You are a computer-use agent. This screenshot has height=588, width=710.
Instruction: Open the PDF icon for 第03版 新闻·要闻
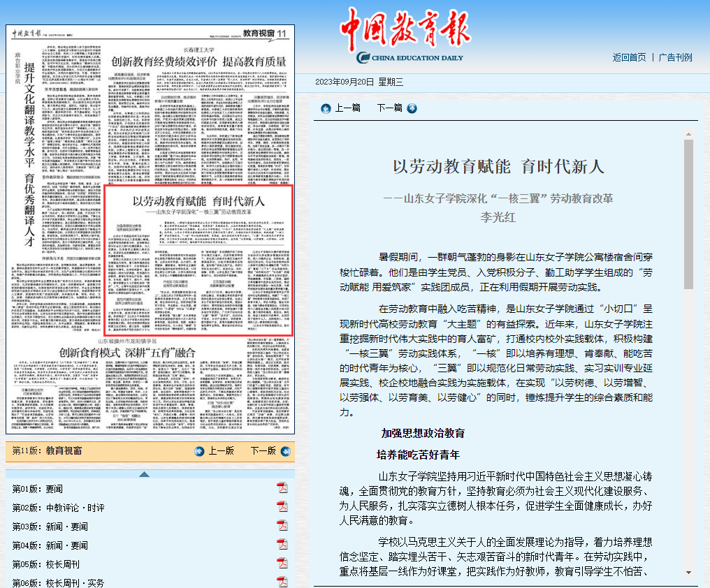(282, 526)
